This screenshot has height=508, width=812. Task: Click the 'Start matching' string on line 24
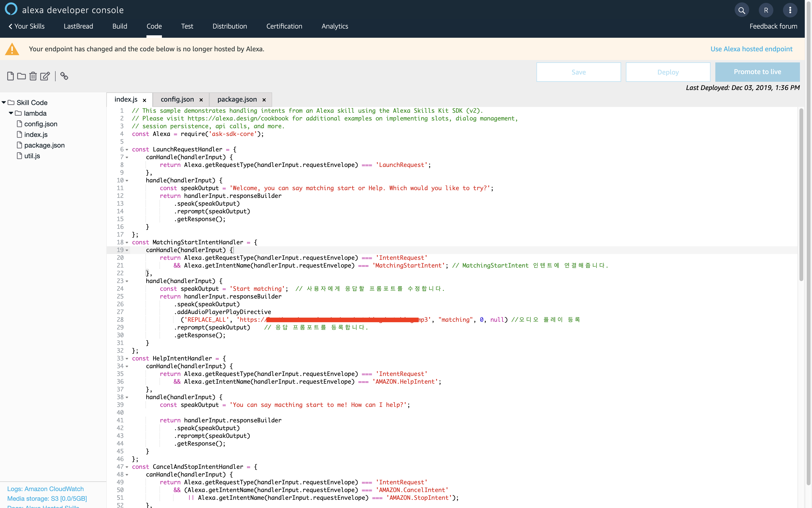(x=257, y=289)
